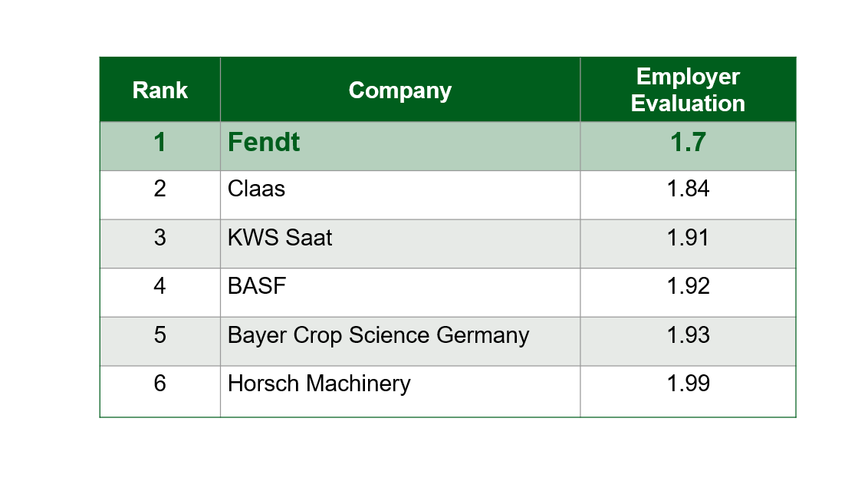Click the rank 3 cell

(x=159, y=238)
